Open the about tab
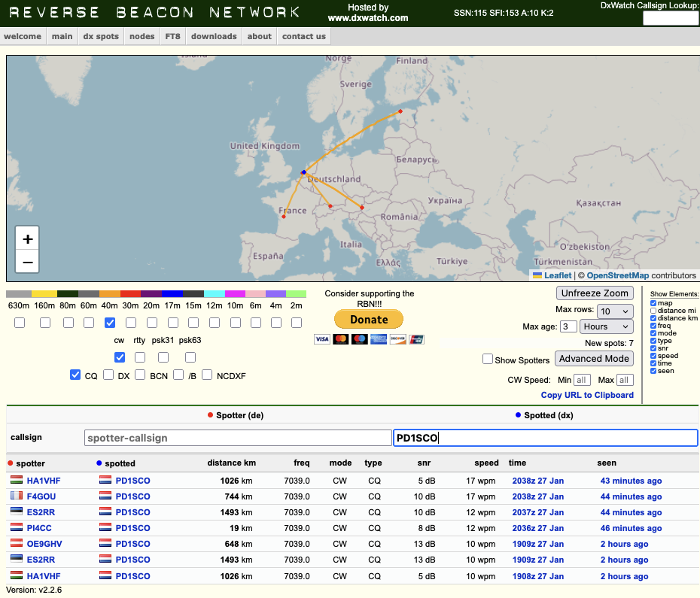 (260, 36)
